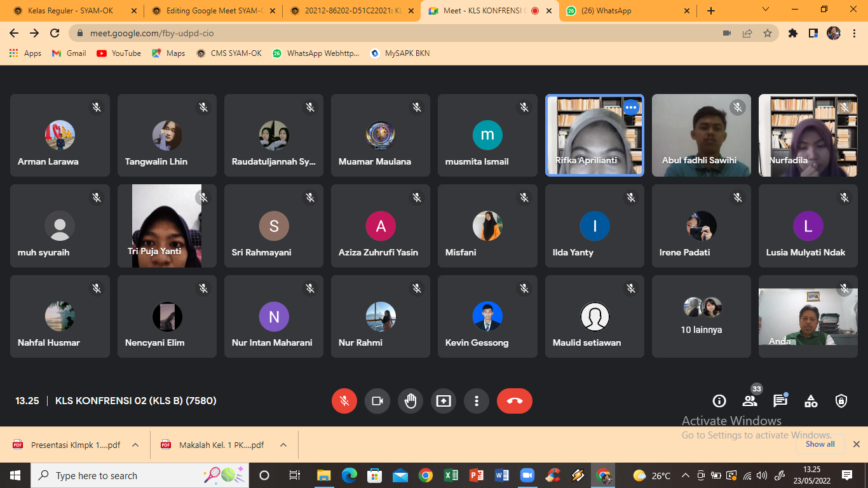
Task: Close the downloads bar
Action: 856,444
